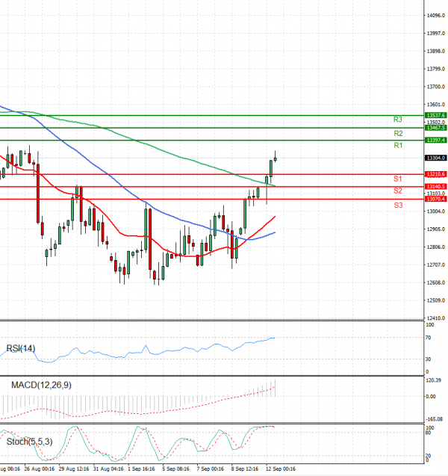This screenshot has width=448, height=476.
Task: Click the 12707.0 price axis label
Action: pyautogui.click(x=436, y=265)
